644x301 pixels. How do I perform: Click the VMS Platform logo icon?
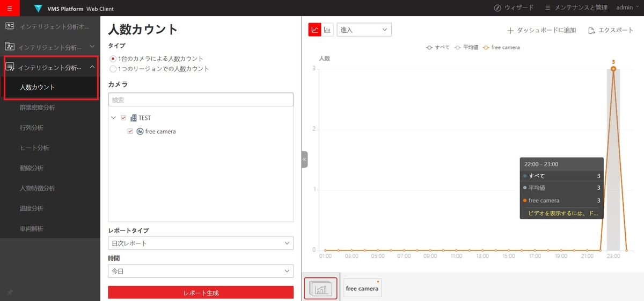tap(38, 9)
